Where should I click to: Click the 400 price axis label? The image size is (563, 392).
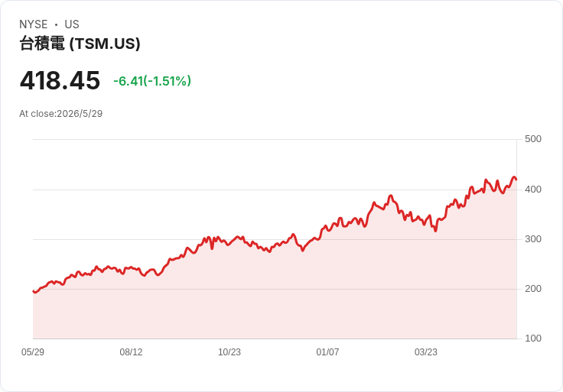533,189
